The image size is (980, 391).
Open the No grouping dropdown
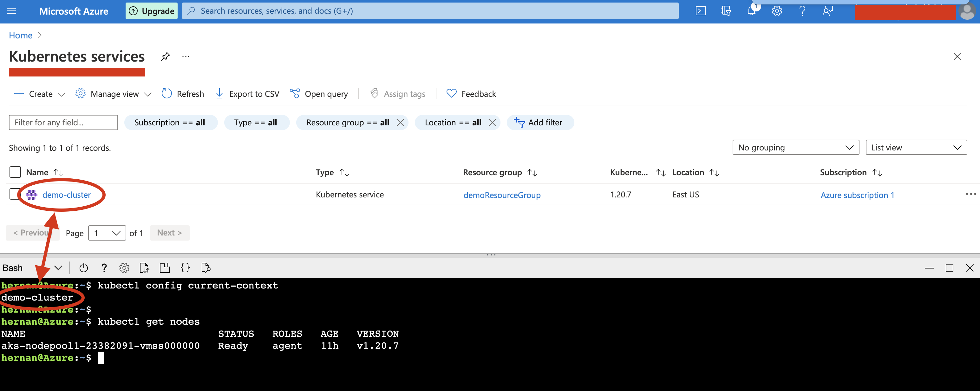tap(795, 148)
